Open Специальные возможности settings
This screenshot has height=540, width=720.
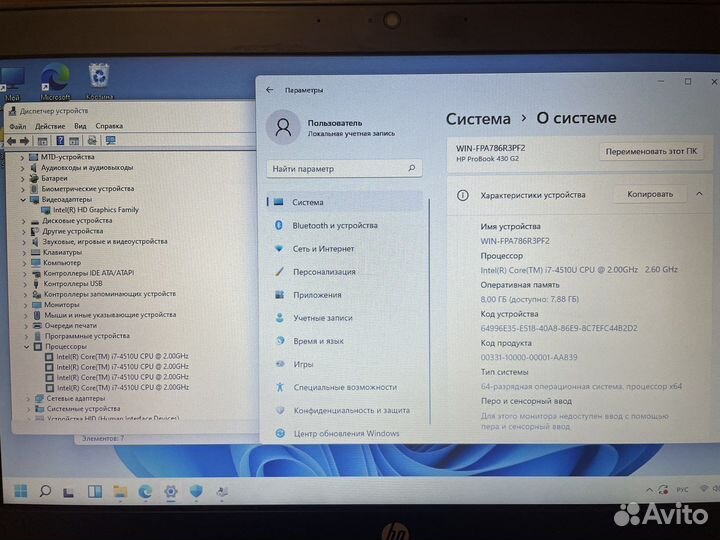[x=344, y=387]
